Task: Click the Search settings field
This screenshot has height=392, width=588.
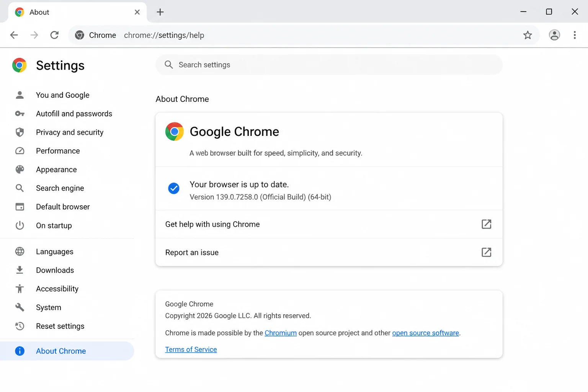Action: pos(329,65)
